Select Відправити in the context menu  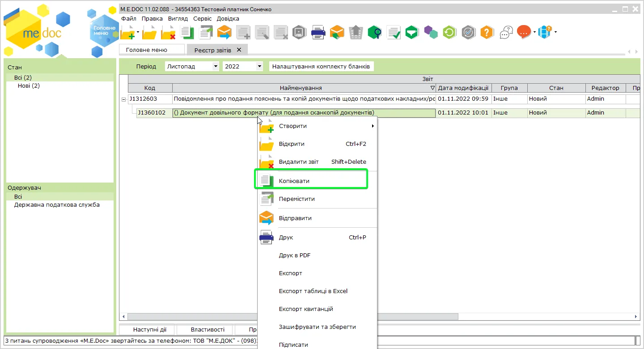tap(318, 218)
